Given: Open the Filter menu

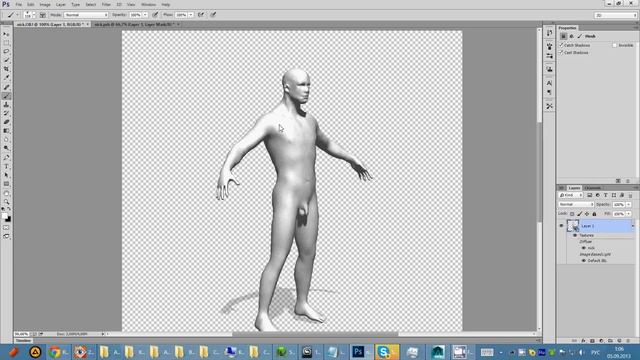Looking at the screenshot, I should coord(106,4).
